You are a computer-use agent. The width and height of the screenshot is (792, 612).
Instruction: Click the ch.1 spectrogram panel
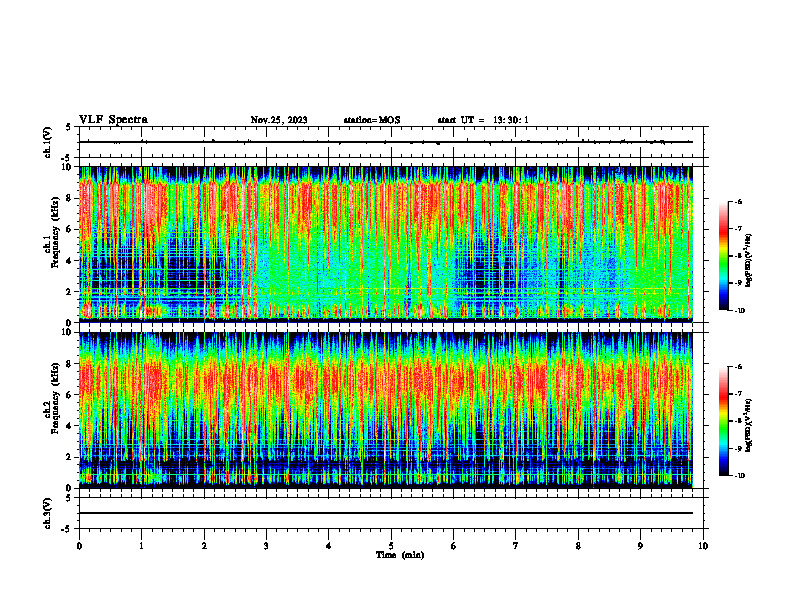pyautogui.click(x=385, y=244)
